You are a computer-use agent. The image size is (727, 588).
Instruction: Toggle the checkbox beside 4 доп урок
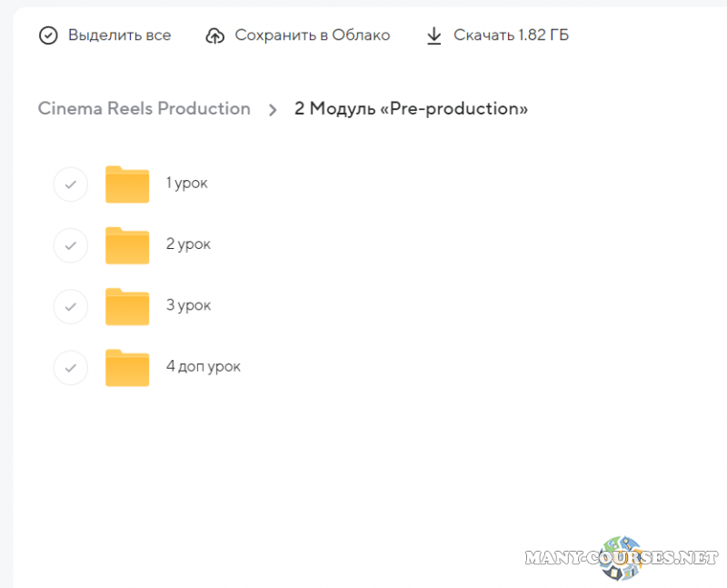click(71, 367)
